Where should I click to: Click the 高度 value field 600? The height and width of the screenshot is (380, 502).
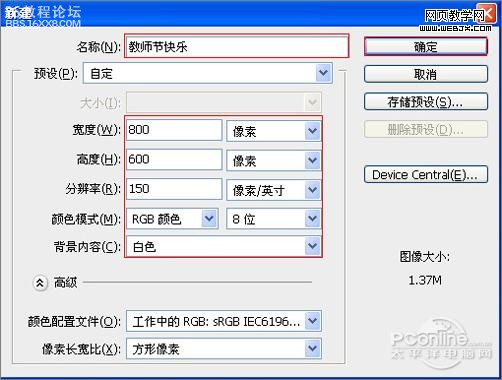[x=174, y=159]
